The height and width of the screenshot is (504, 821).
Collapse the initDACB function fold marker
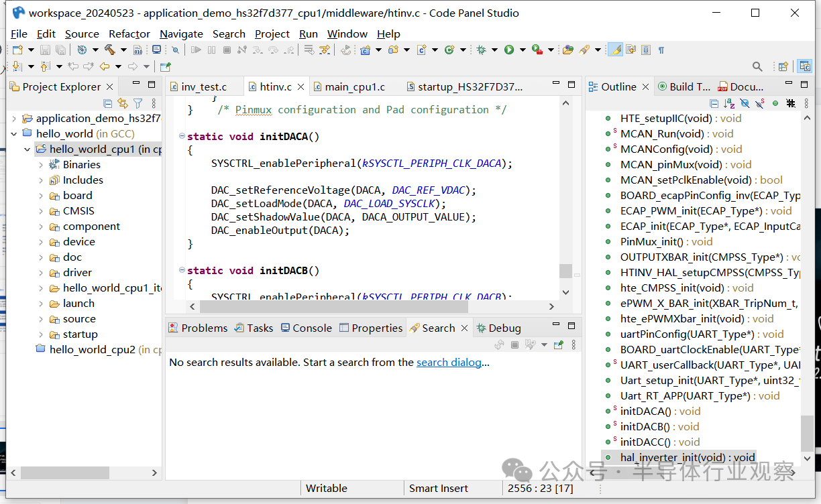tap(182, 270)
